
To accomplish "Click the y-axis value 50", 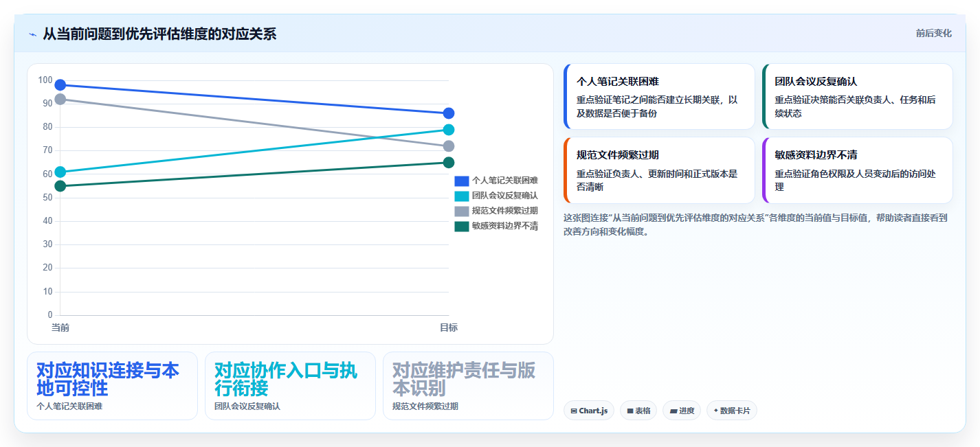I will pos(47,198).
